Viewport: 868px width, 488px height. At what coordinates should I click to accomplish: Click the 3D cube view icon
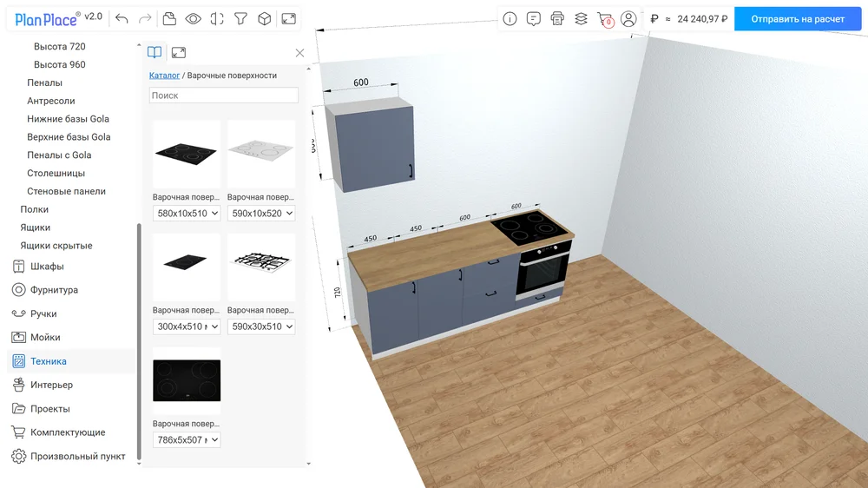coord(265,18)
